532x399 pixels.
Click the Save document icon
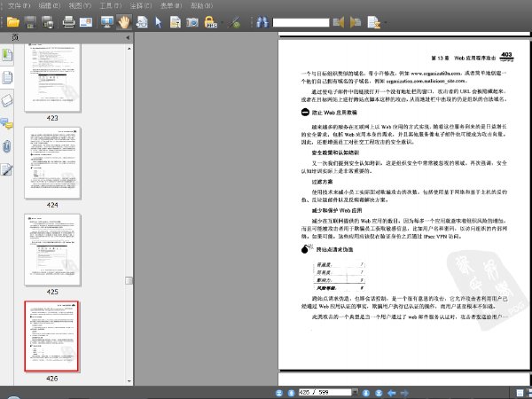[x=30, y=22]
